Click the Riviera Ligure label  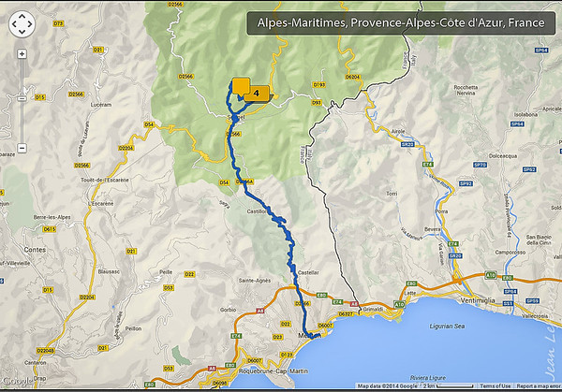pos(428,378)
